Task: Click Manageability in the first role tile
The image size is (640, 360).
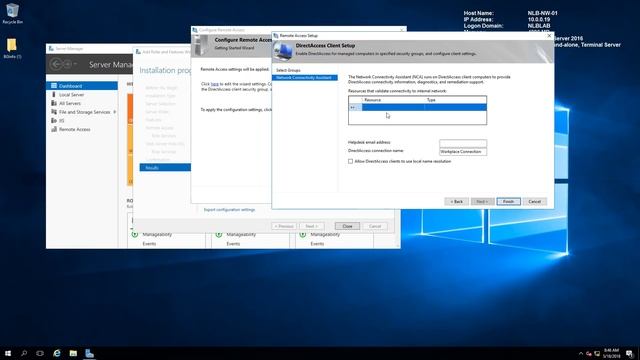Action: coord(157,235)
